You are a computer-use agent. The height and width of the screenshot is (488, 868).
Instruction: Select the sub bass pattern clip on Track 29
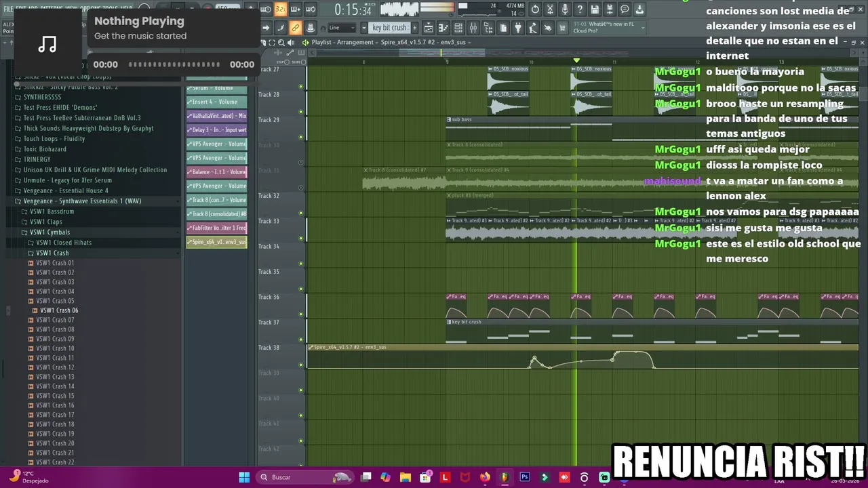coord(652,129)
